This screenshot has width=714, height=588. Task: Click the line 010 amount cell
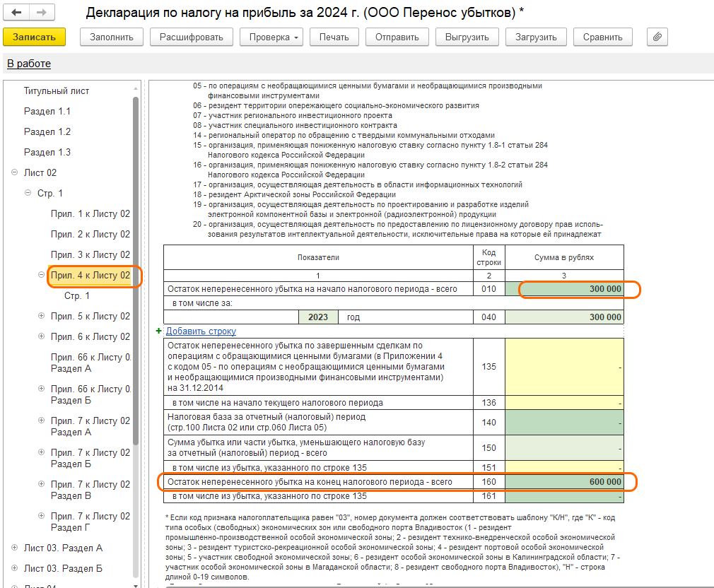click(x=565, y=289)
